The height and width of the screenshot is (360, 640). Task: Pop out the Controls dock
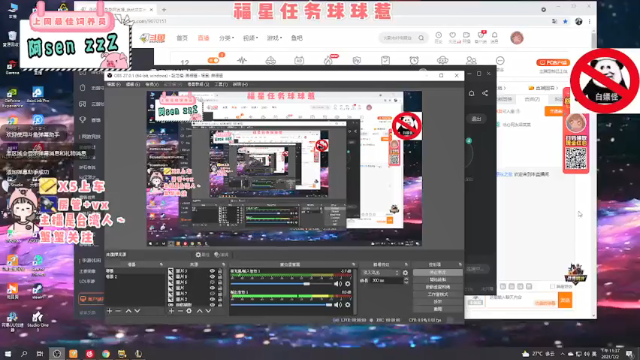tap(460, 264)
